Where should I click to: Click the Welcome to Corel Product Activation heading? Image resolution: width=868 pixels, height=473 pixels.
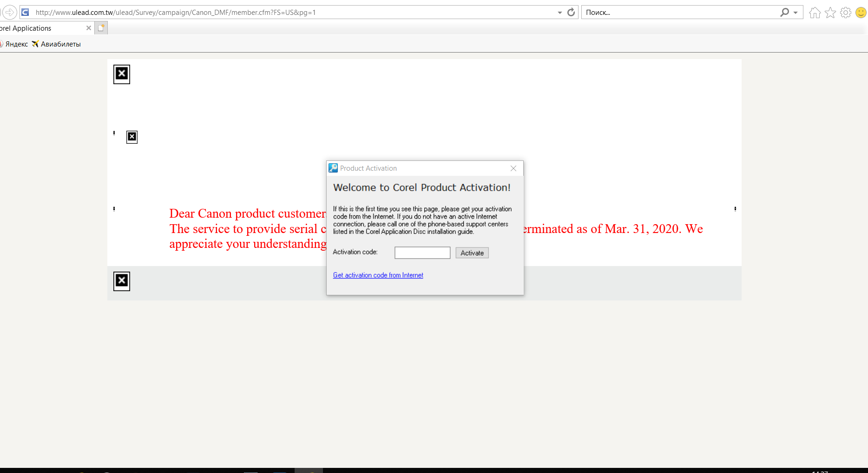point(422,187)
